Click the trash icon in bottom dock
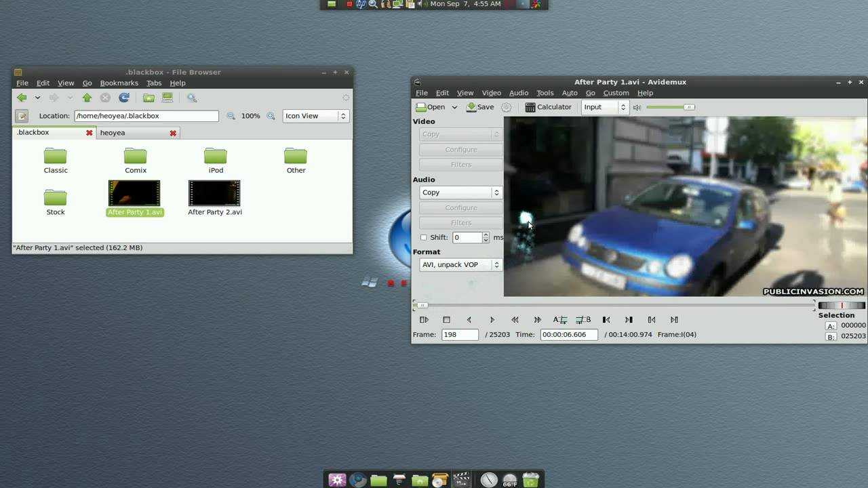The image size is (868, 488). pos(531,480)
